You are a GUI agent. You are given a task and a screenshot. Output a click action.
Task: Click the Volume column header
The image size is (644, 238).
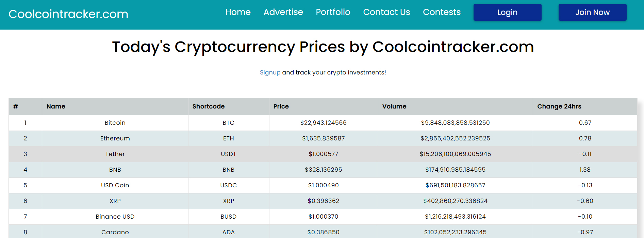[394, 106]
